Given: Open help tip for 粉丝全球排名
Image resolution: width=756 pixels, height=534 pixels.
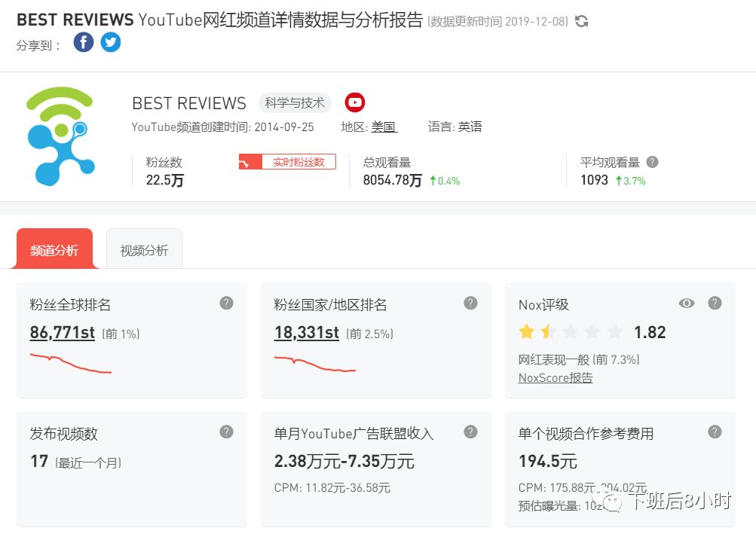Looking at the screenshot, I should pyautogui.click(x=225, y=303).
